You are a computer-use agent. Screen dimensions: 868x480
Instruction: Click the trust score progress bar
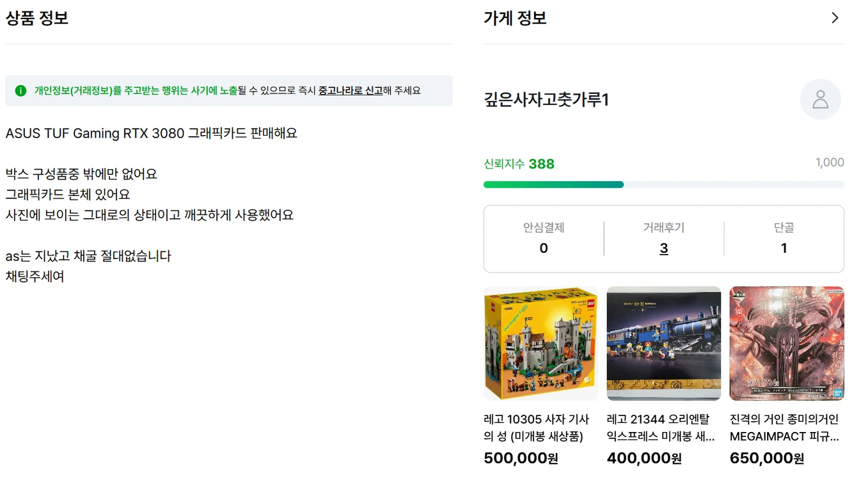click(664, 185)
